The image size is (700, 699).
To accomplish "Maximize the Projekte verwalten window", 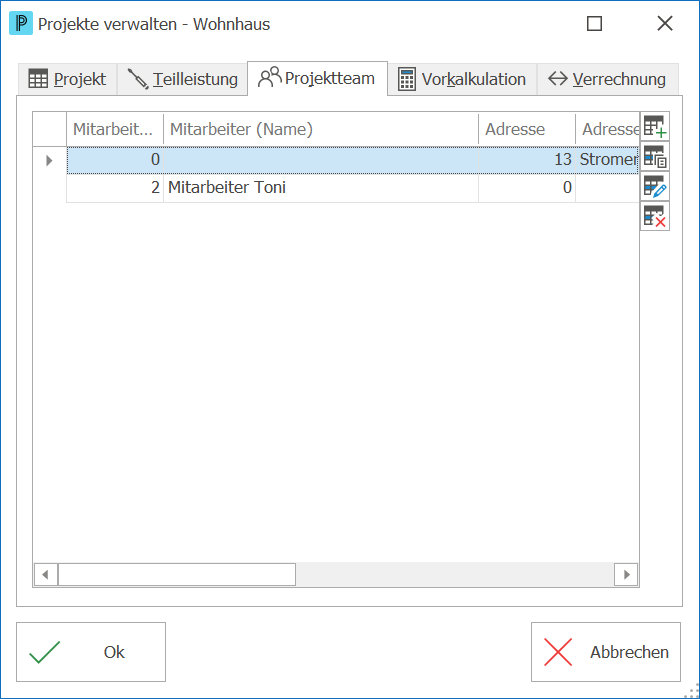I will [x=594, y=23].
